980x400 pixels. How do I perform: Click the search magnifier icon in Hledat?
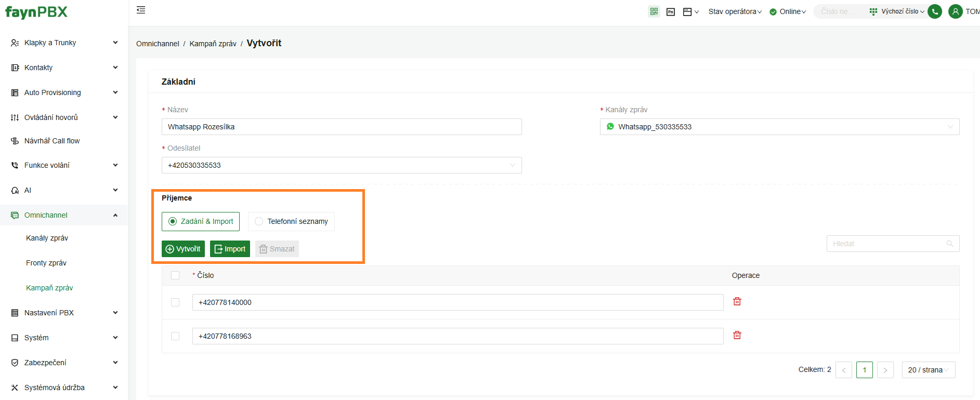(x=949, y=244)
